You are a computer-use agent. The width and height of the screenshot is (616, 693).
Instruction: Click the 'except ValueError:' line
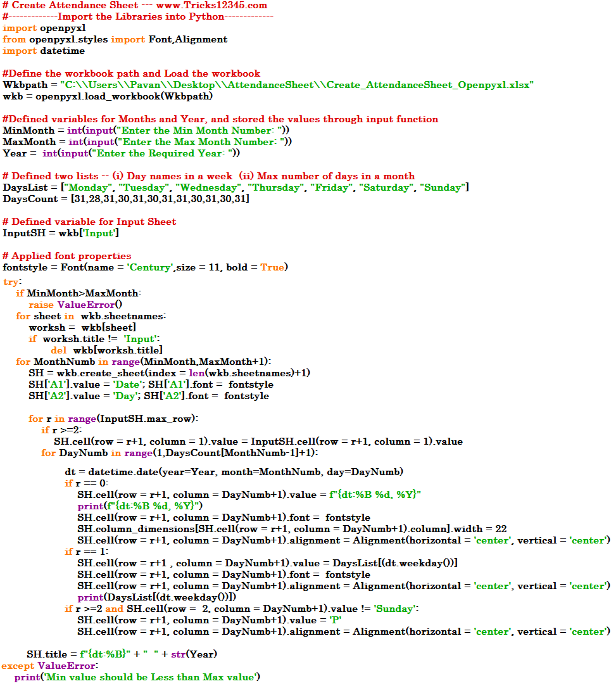[50, 666]
